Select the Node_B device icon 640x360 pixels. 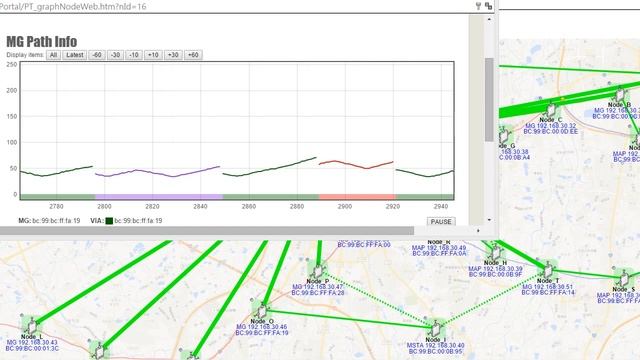coord(620,95)
